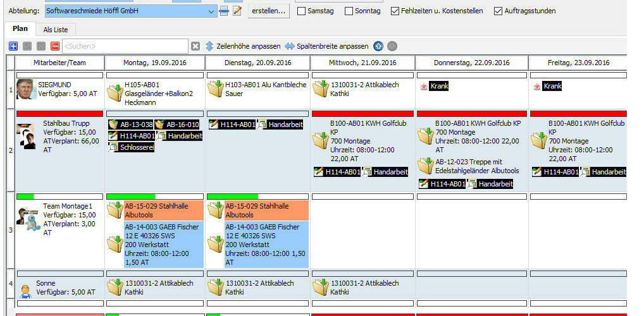Clear the search field with the X icon

coord(195,46)
